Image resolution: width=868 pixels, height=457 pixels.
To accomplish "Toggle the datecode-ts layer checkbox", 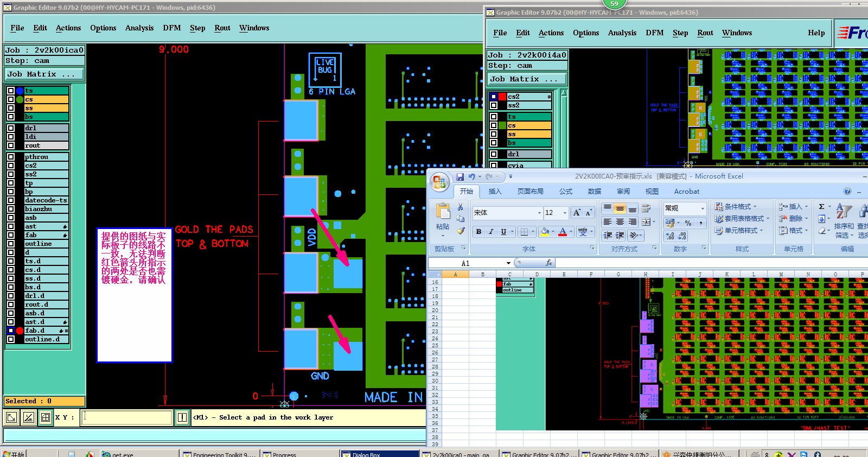I will point(11,200).
